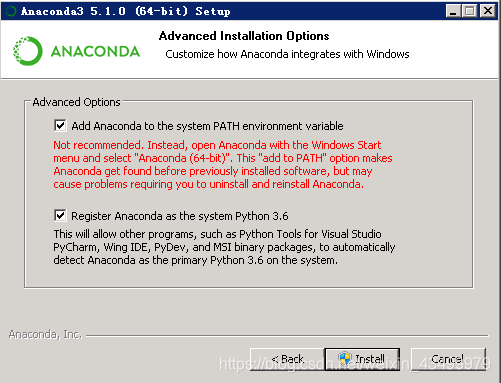The image size is (501, 383).
Task: Click the Anaconda icon in the title bar
Action: (11, 11)
